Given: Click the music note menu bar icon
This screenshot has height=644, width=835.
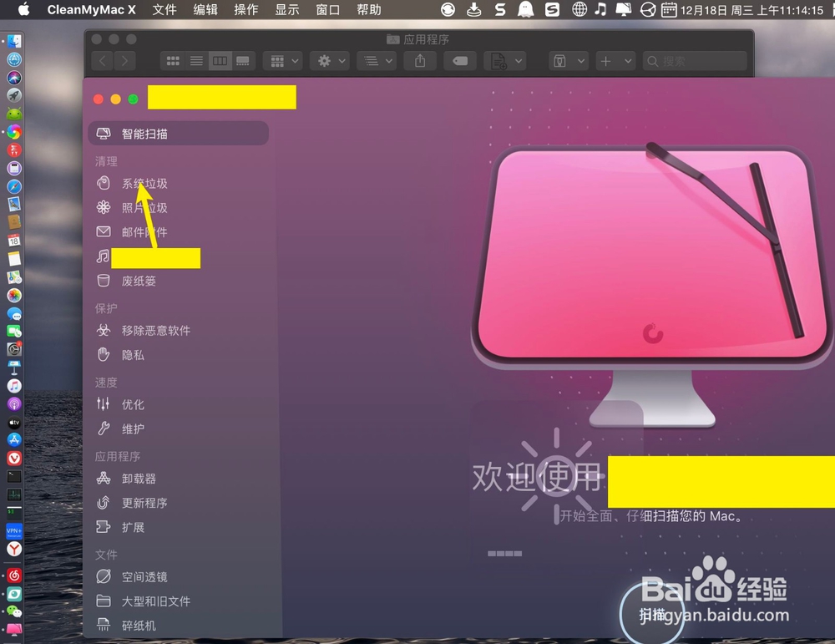Looking at the screenshot, I should point(600,9).
